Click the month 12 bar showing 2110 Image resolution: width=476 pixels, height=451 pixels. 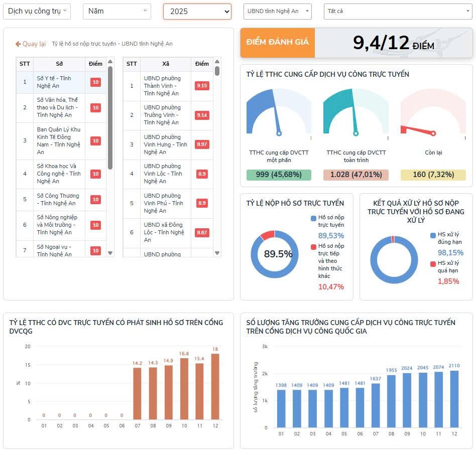click(453, 399)
